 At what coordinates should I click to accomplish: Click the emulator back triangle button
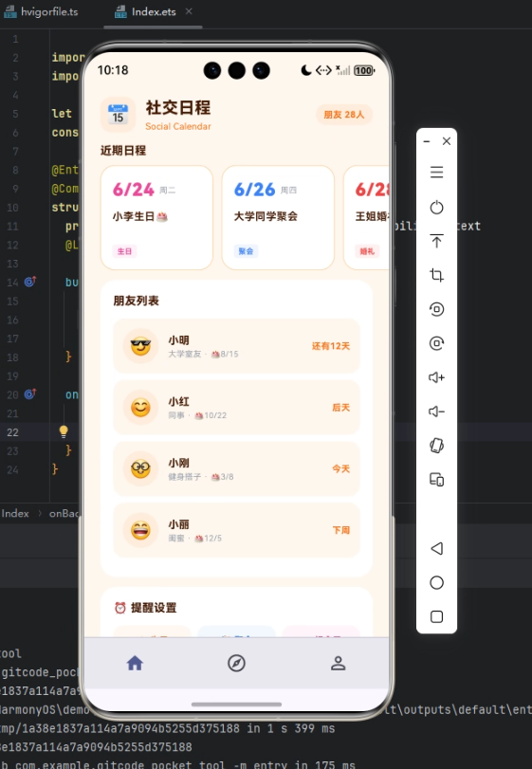(436, 548)
